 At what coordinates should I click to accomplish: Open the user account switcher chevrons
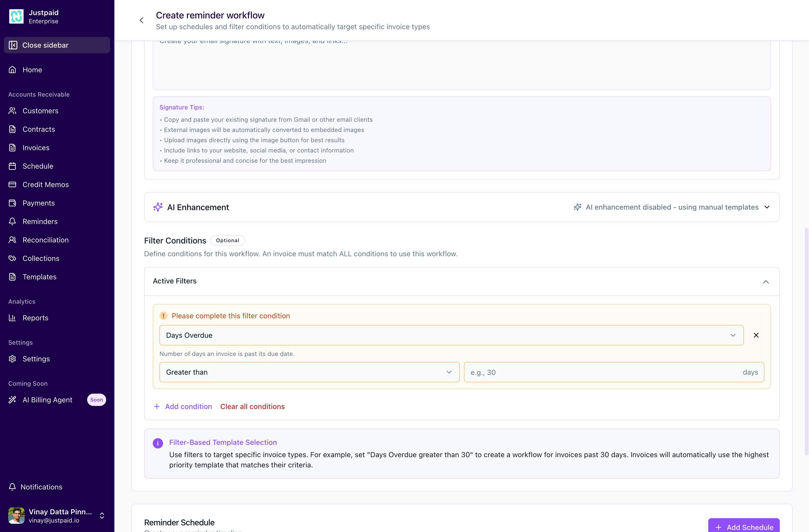(102, 516)
